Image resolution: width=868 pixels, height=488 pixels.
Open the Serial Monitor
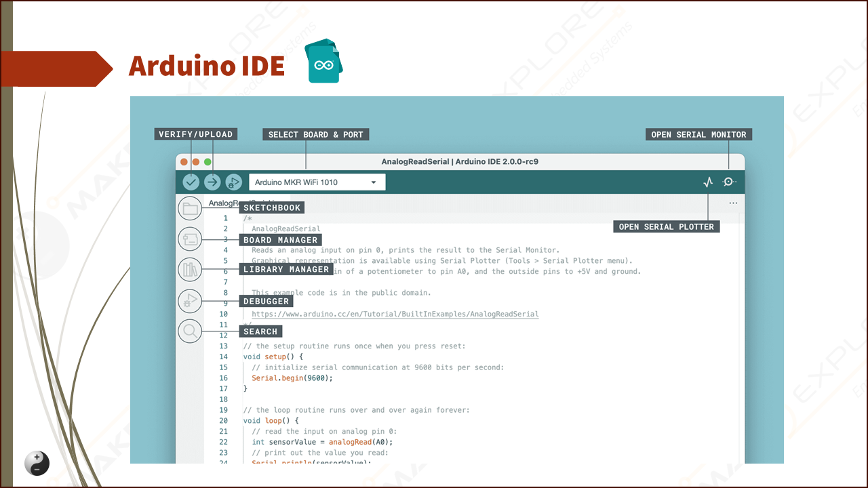click(729, 182)
